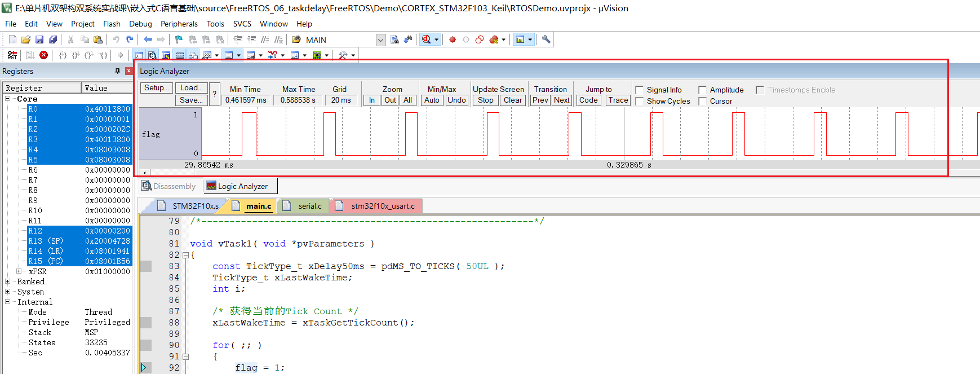Toggle the bookmark flag icon
Viewport: 980px width, 374px height.
[x=179, y=39]
